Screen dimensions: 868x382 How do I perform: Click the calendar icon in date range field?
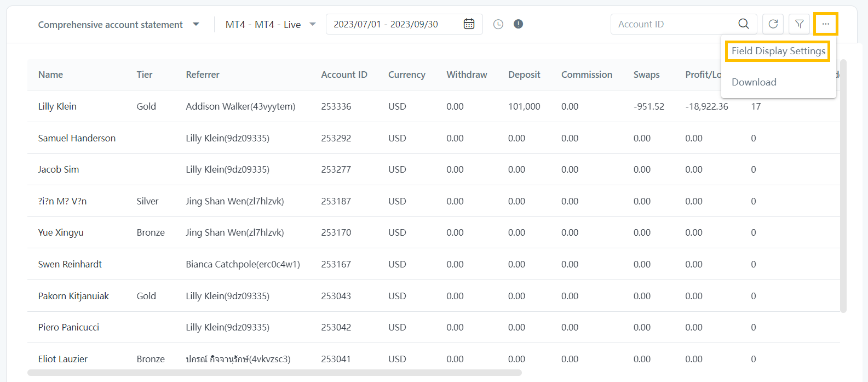click(x=469, y=24)
